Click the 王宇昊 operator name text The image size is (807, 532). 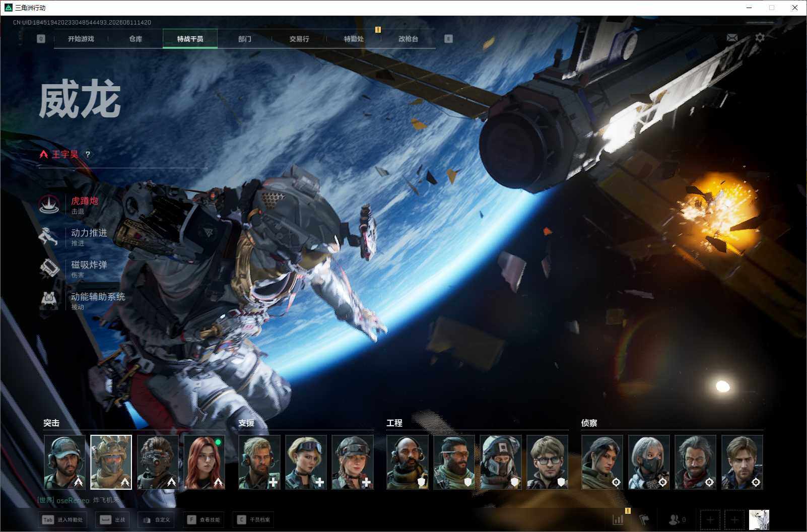(65, 155)
